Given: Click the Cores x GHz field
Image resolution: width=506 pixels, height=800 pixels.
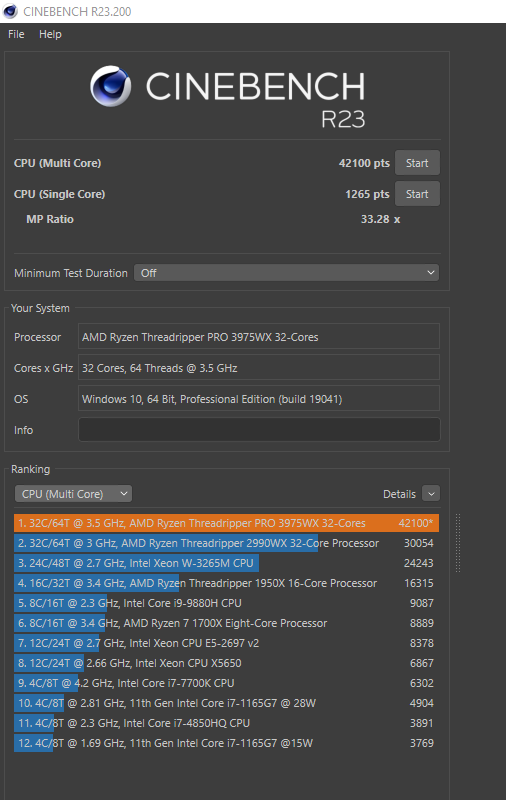Looking at the screenshot, I should pos(259,368).
